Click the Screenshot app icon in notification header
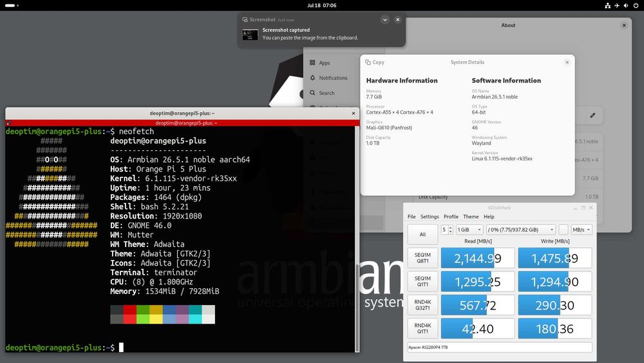 [245, 20]
